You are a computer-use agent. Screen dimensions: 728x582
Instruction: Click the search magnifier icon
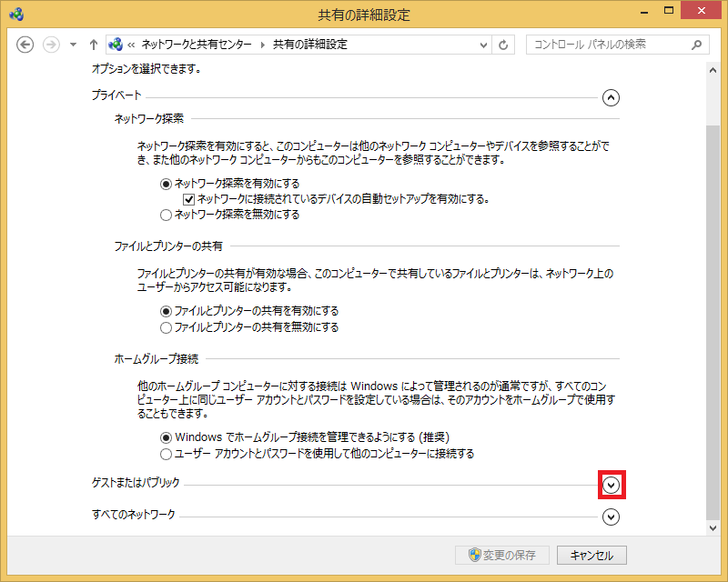click(697, 45)
